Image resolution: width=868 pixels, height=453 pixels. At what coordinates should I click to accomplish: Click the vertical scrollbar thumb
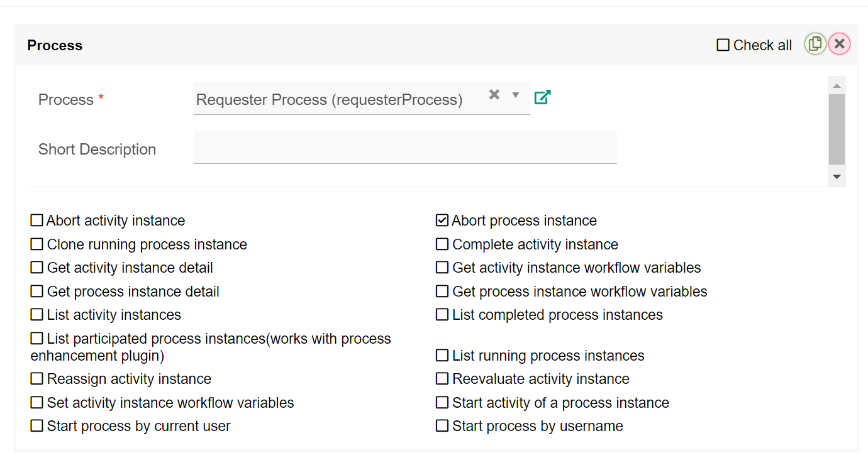pyautogui.click(x=837, y=129)
